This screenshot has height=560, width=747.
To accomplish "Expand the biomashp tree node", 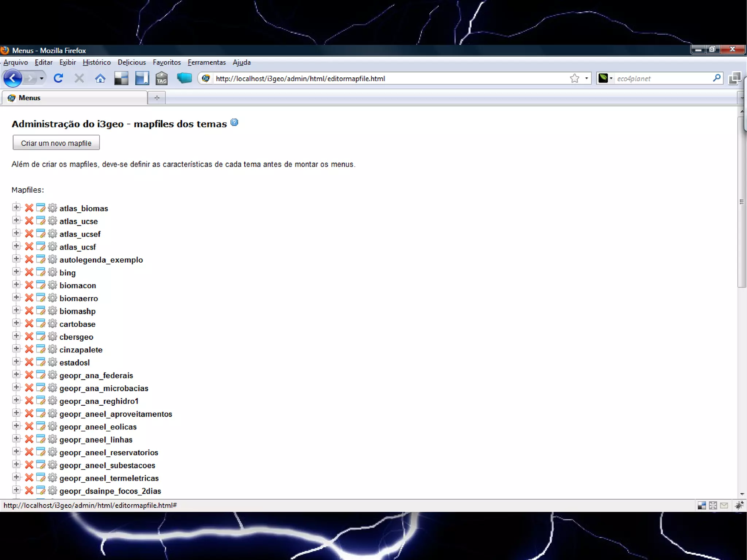I will coord(16,310).
